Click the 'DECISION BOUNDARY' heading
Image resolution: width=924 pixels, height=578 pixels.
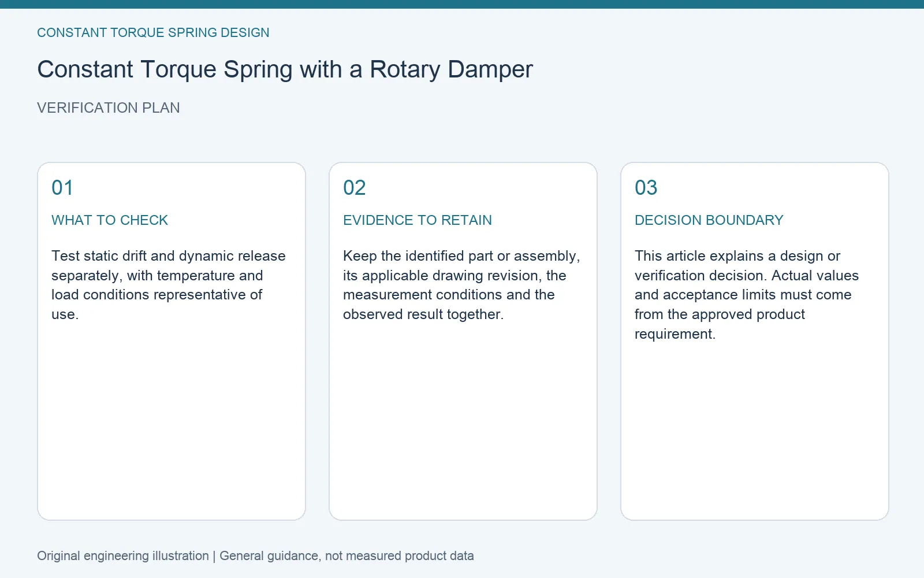coord(709,220)
